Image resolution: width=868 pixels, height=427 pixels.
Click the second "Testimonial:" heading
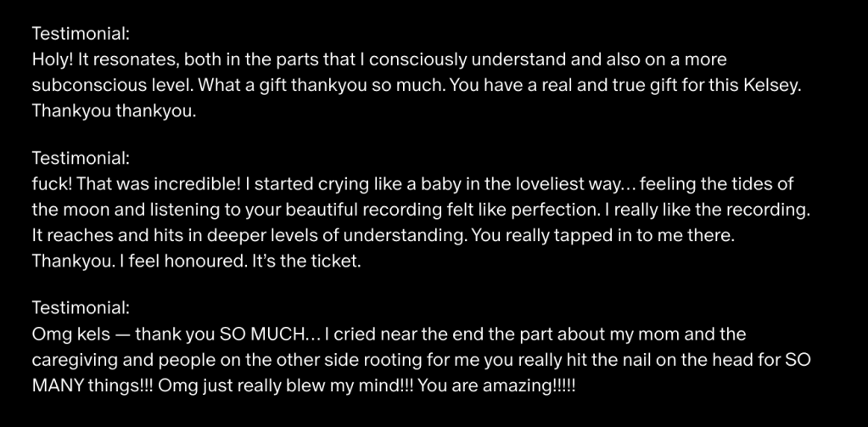coord(79,159)
